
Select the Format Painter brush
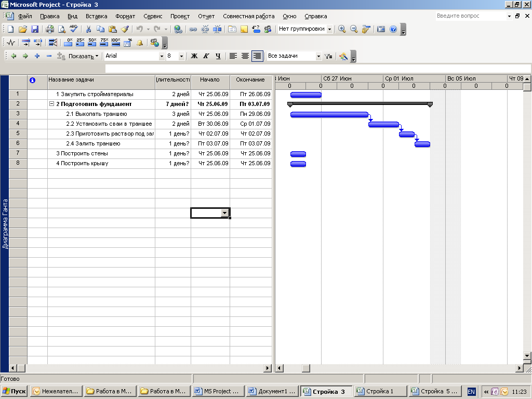[125, 29]
